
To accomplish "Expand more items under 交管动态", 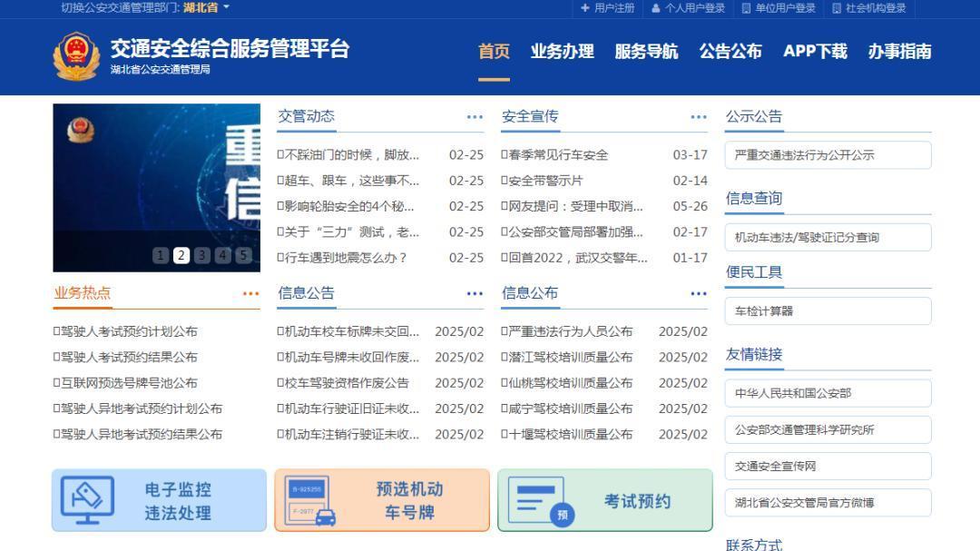I will [475, 116].
